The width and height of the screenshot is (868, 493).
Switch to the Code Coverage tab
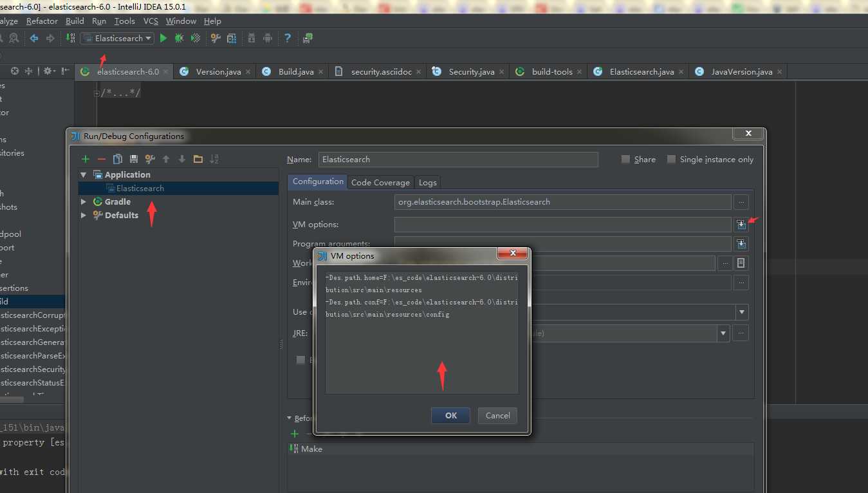click(380, 182)
